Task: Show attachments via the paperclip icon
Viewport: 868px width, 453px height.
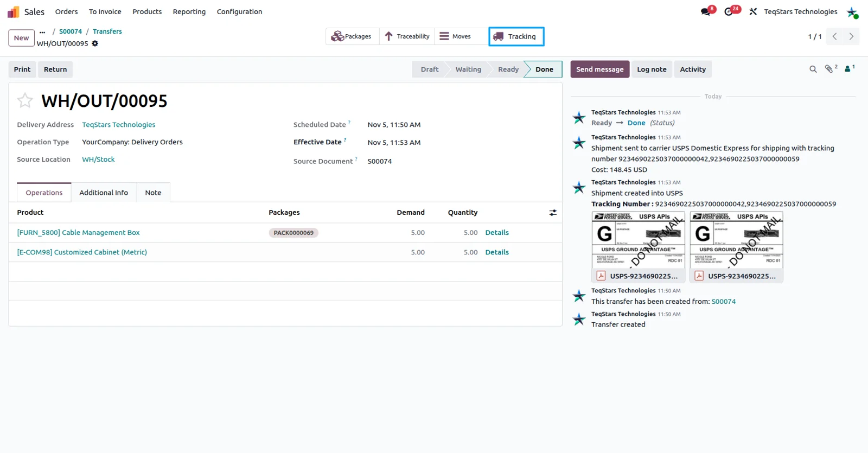Action: (x=829, y=69)
